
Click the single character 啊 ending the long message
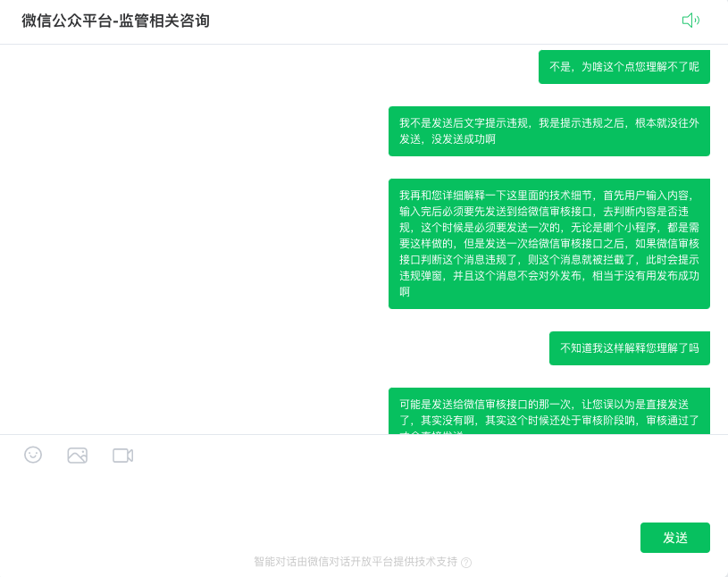(405, 292)
